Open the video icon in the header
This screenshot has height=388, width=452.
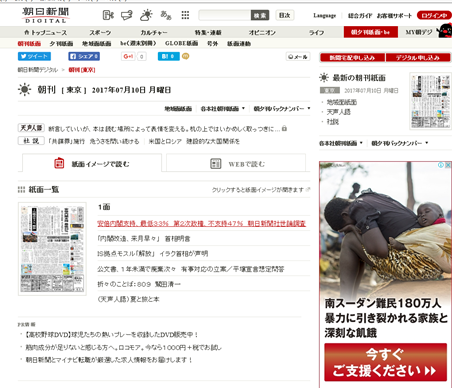click(x=108, y=15)
